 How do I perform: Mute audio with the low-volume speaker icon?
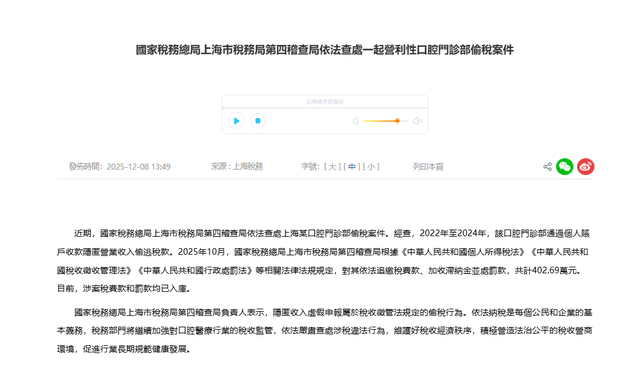[356, 121]
